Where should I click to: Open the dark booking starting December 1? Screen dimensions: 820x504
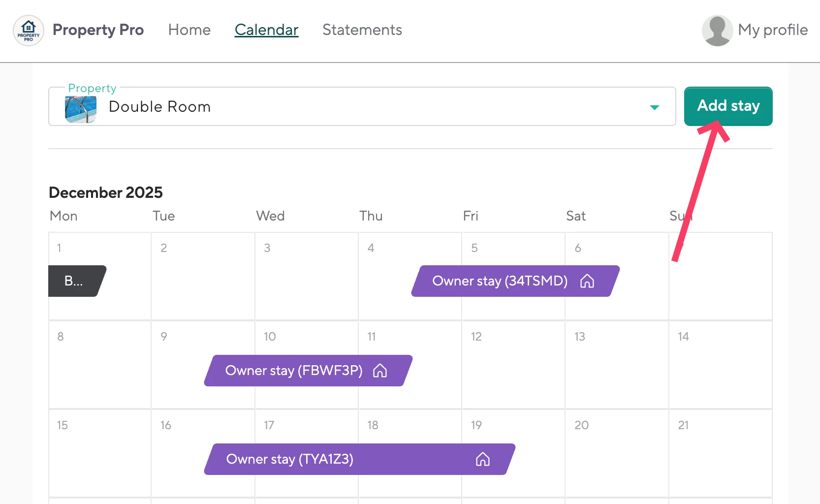tap(77, 281)
